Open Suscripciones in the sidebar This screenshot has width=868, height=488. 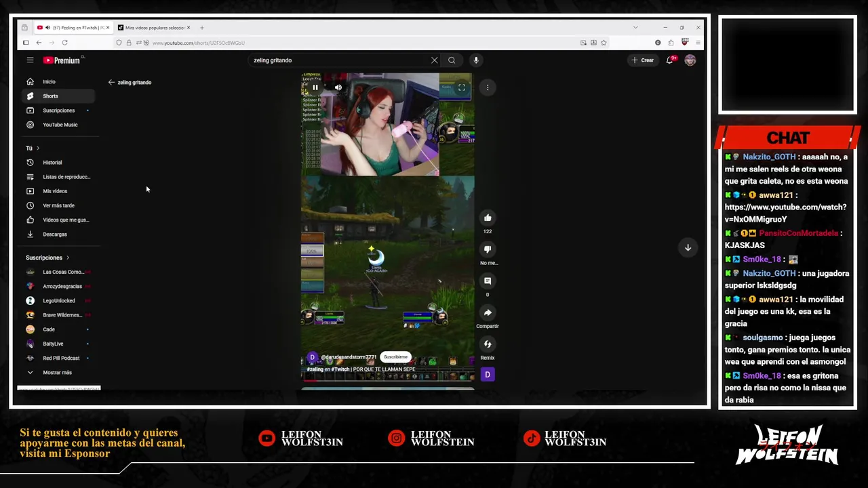click(x=60, y=110)
